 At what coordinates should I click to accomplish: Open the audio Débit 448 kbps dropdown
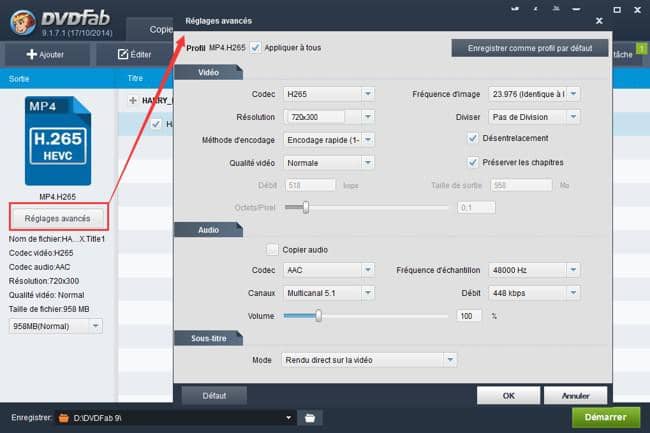pyautogui.click(x=573, y=293)
